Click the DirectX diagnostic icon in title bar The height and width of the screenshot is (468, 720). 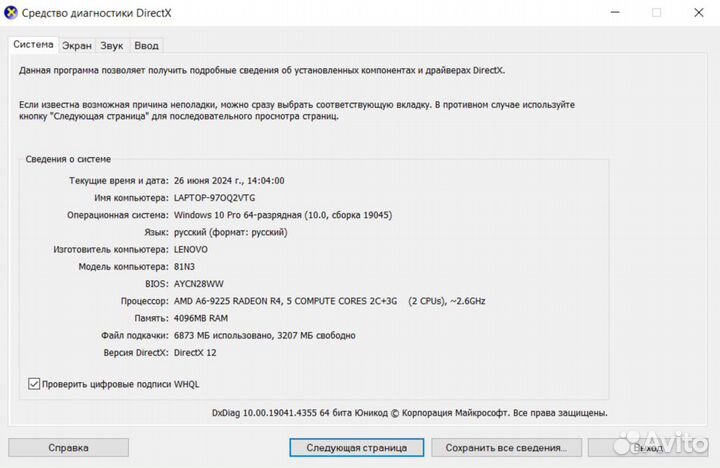(x=12, y=13)
